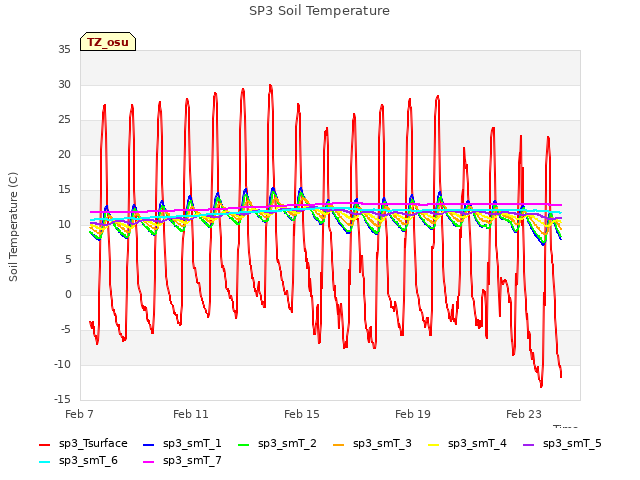Click the green sp3_smT_2 legend swatch
Image resolution: width=640 pixels, height=480 pixels.
pyautogui.click(x=244, y=444)
